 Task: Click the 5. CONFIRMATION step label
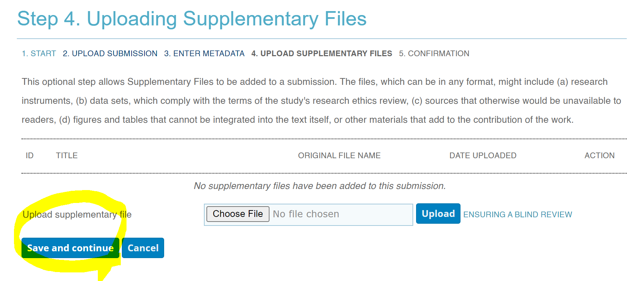(434, 54)
